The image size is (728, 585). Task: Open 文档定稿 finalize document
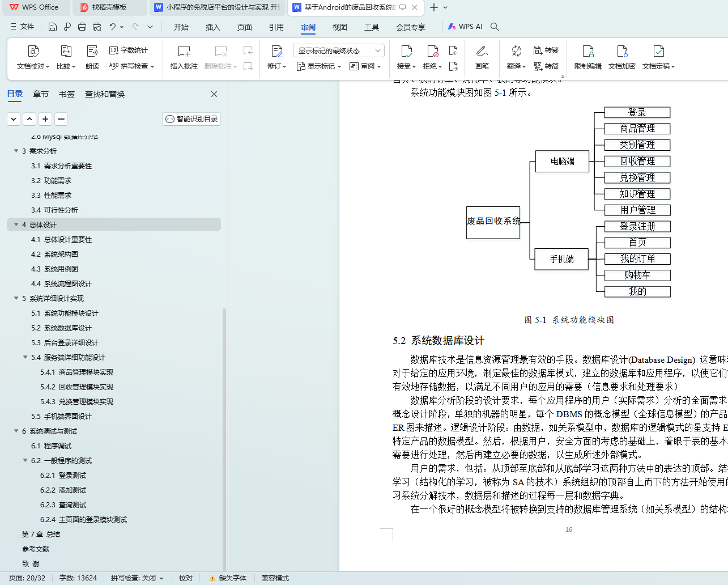(658, 57)
